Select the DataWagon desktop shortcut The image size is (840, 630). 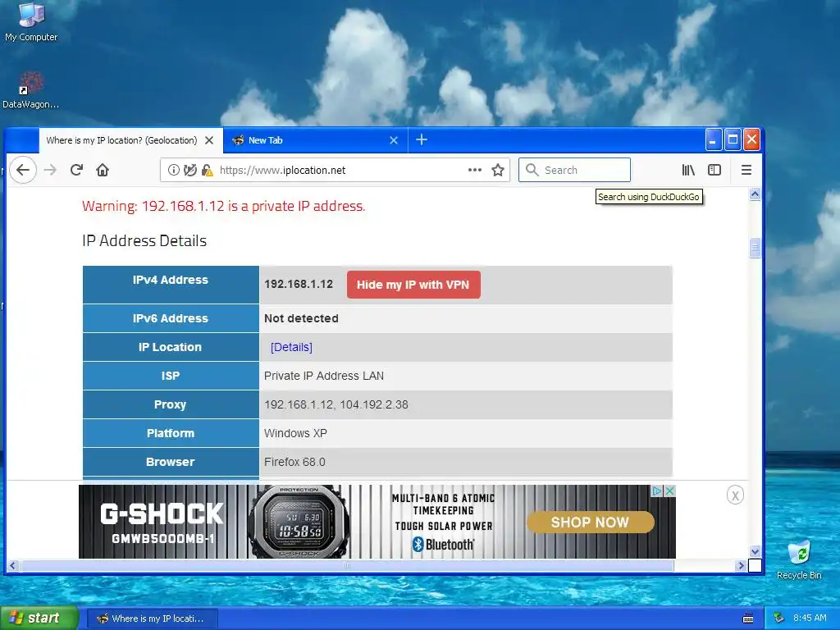click(x=30, y=90)
